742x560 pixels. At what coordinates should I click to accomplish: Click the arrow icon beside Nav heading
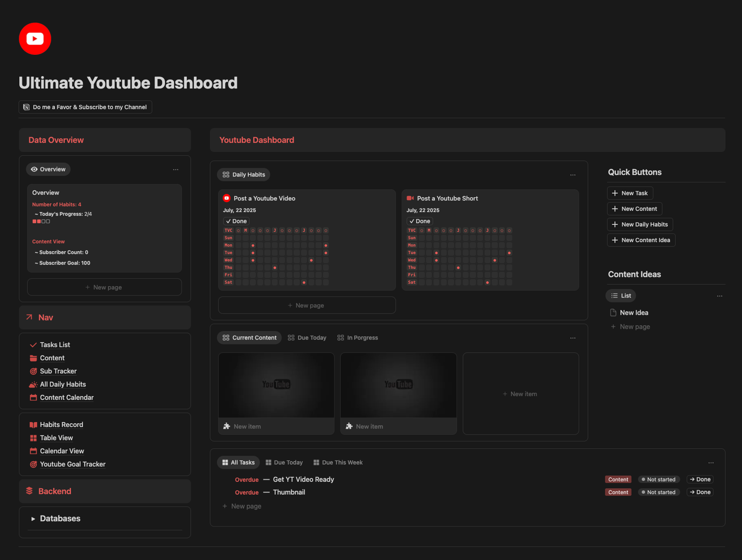pyautogui.click(x=29, y=317)
